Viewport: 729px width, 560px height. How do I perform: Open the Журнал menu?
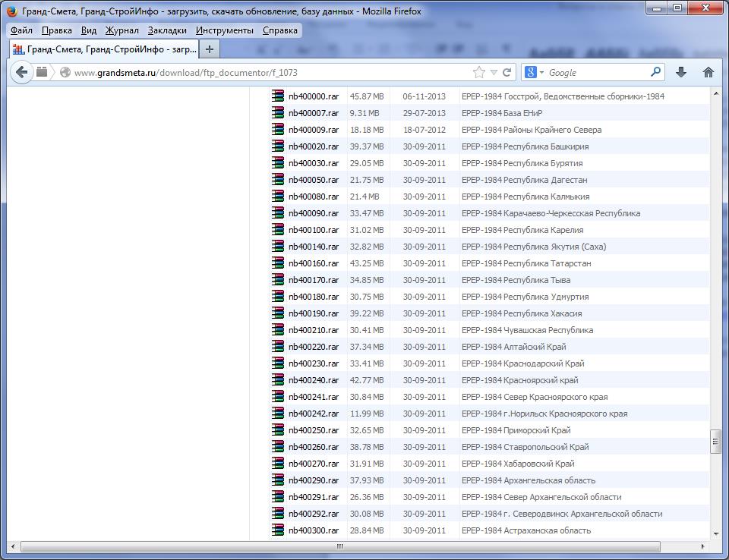(x=121, y=30)
